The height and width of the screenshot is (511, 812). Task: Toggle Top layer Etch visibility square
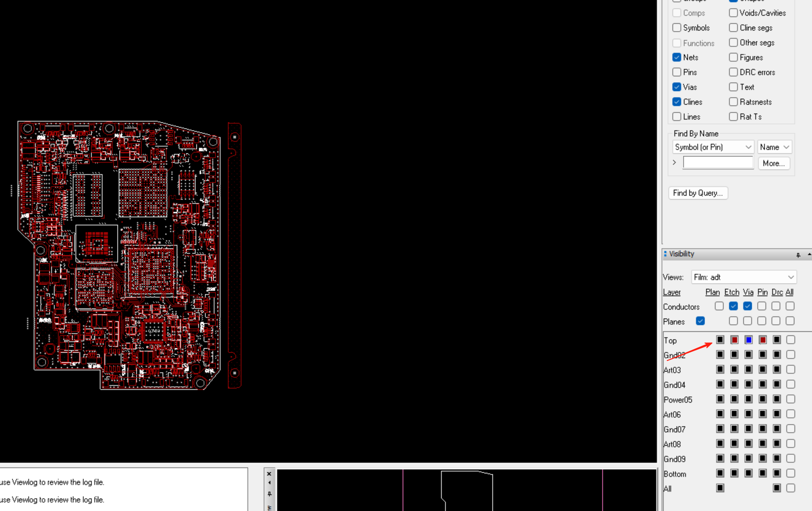pos(734,339)
